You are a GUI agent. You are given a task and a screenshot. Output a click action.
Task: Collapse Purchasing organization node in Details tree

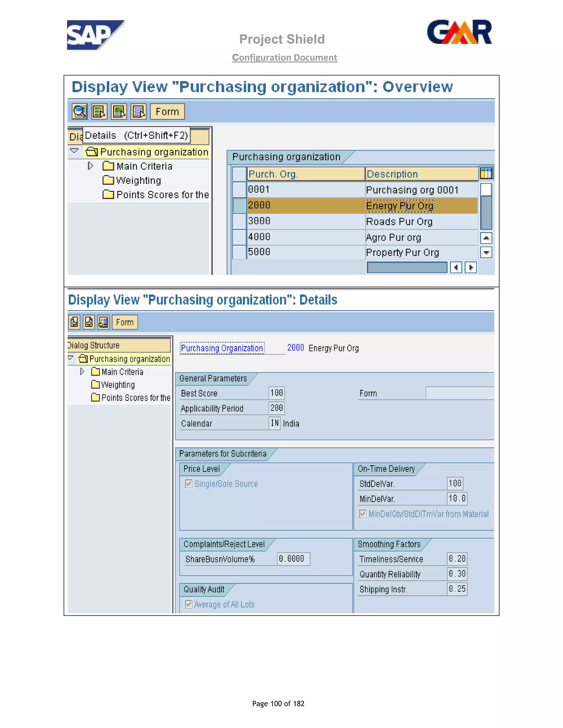tap(70, 358)
